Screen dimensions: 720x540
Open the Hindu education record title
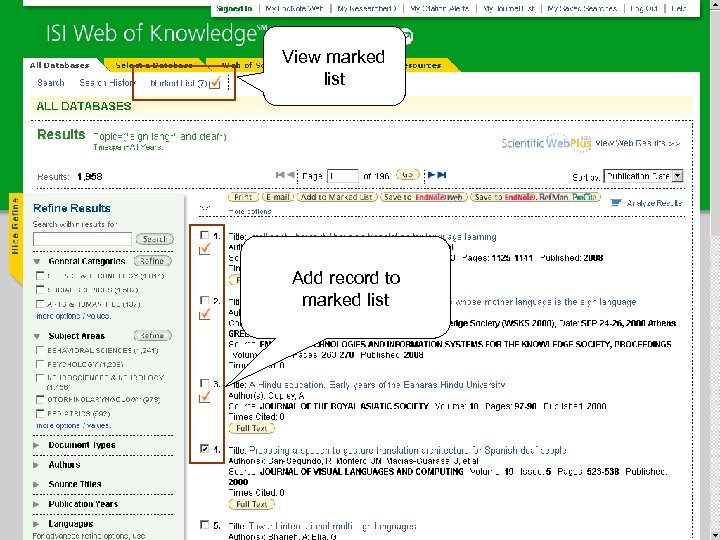tap(377, 385)
